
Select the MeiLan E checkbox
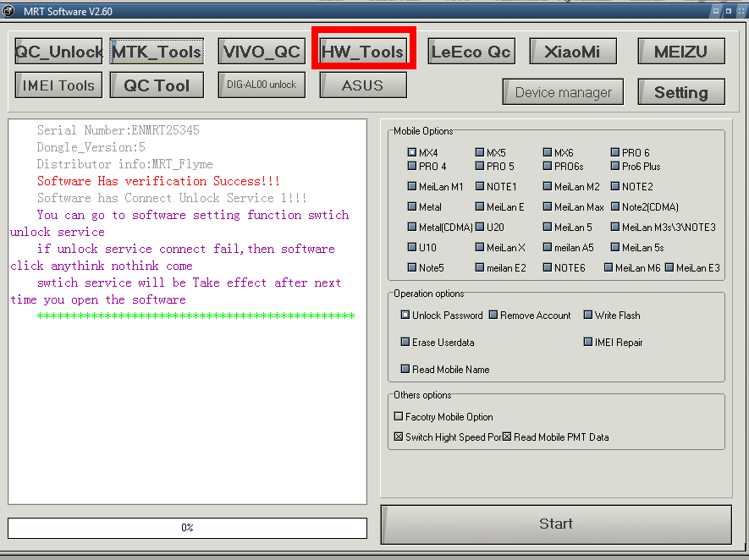(x=480, y=206)
